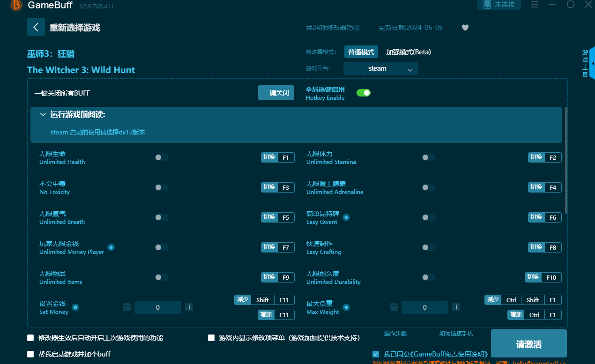Open 操作步骤 operation steps link

(x=395, y=334)
